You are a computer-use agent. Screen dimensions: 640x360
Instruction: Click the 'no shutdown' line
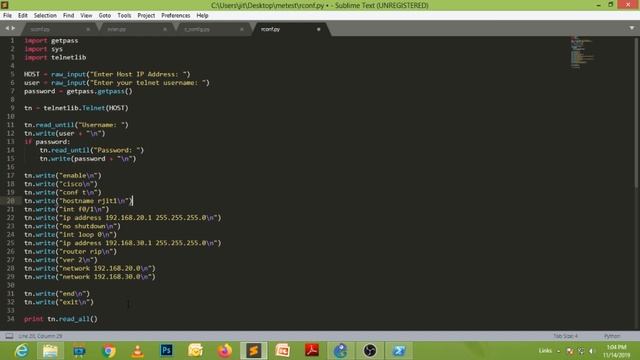[x=73, y=226]
